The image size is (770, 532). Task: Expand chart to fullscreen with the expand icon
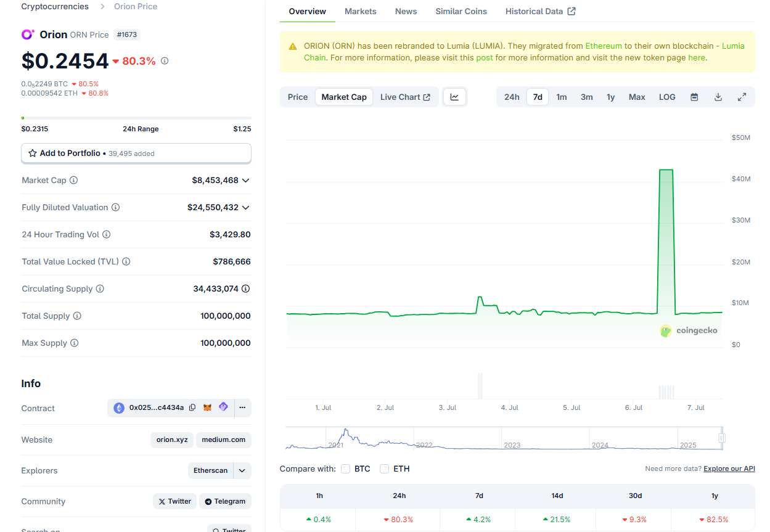tap(742, 97)
